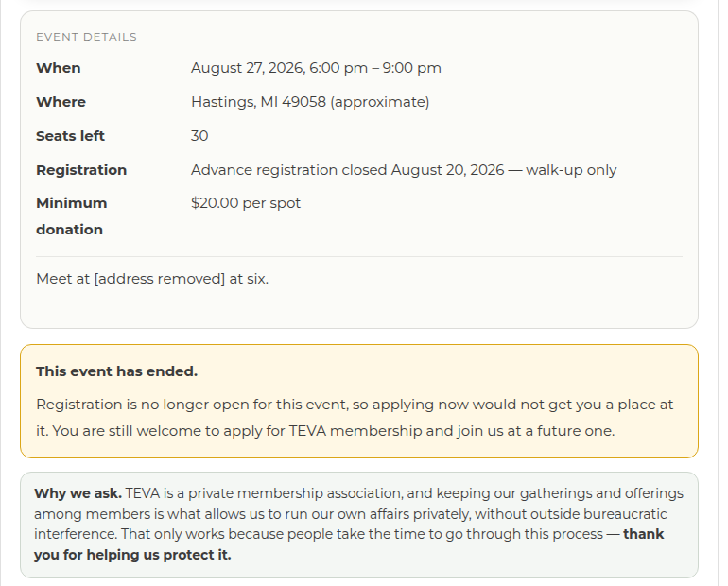The image size is (728, 586).
Task: Click the $20.00 per spot amount
Action: 246,203
